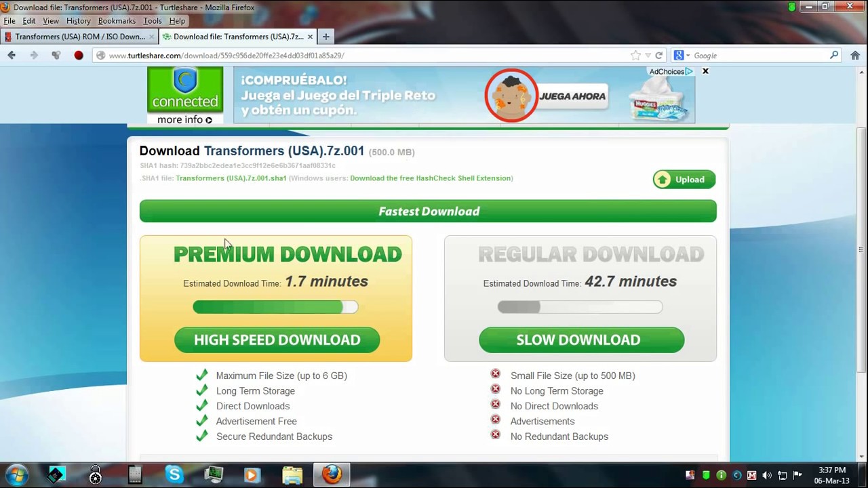Click the toolbar icon left of the red circle

click(56, 56)
